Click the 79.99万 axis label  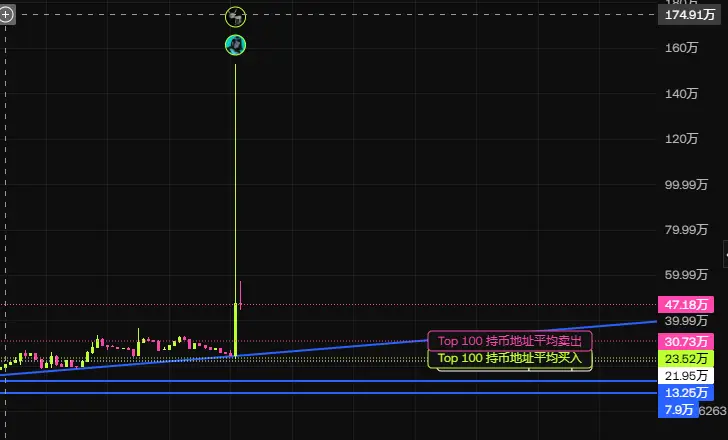[x=686, y=230]
